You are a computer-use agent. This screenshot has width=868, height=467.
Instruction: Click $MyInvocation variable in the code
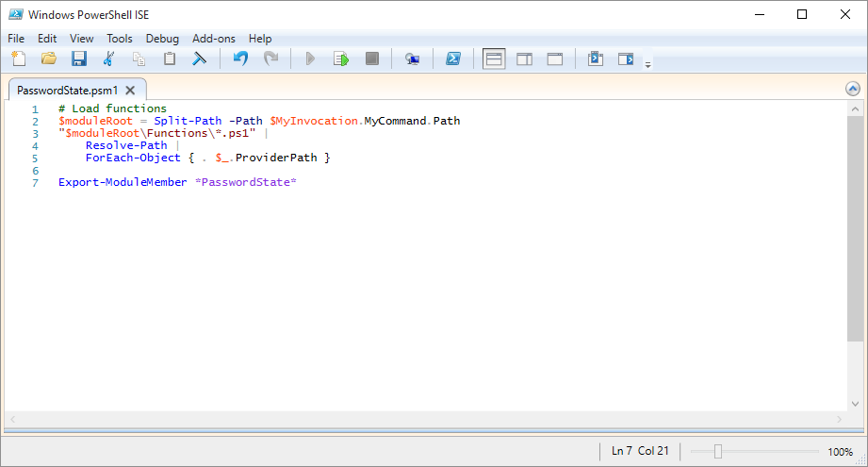[x=314, y=121]
